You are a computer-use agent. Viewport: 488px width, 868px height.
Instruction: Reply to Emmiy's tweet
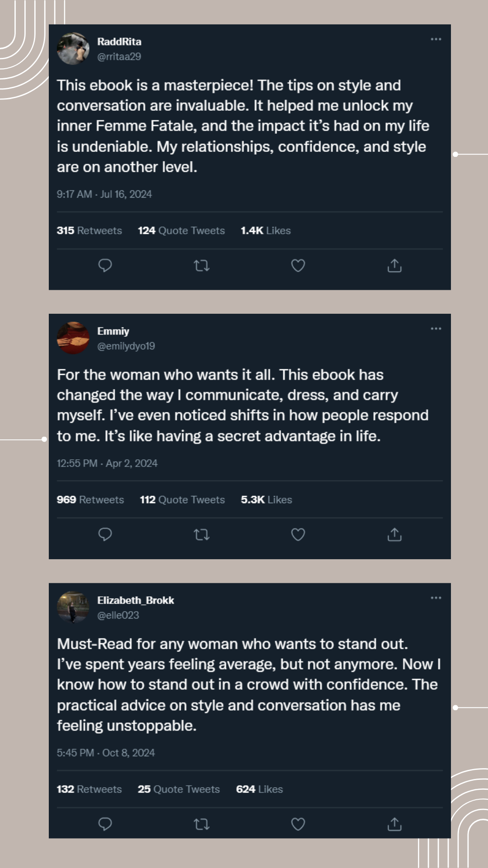click(x=105, y=534)
